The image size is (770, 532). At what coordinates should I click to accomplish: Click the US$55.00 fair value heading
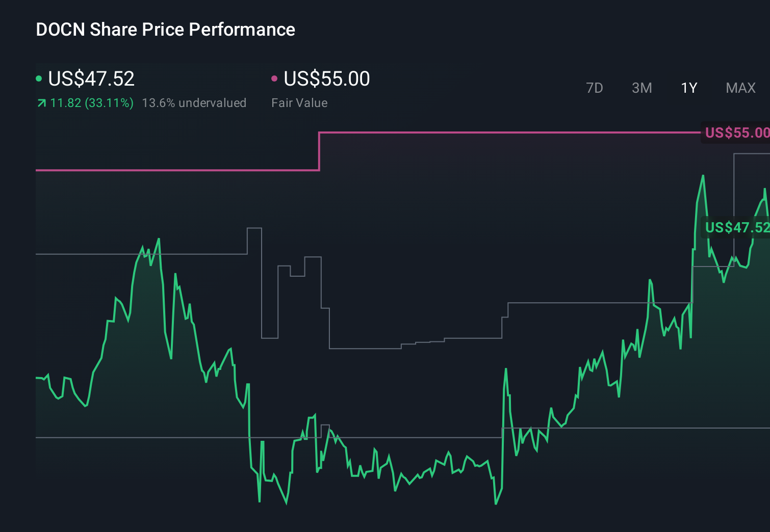coord(326,79)
